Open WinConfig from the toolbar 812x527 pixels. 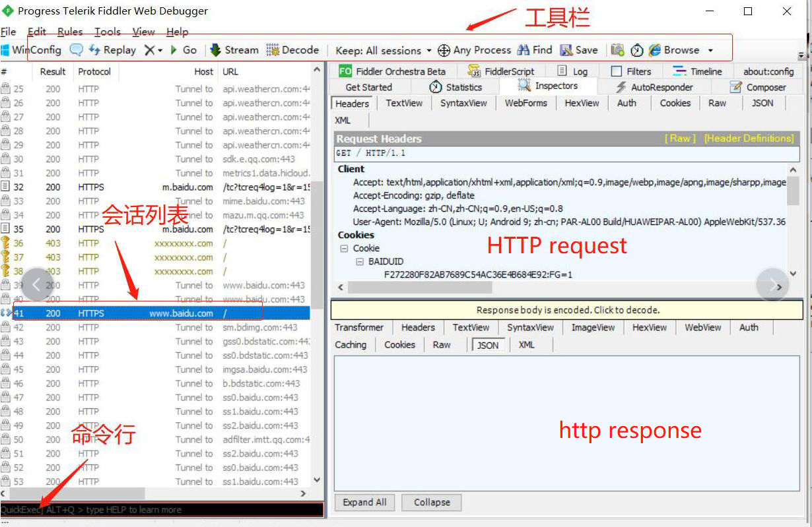point(30,50)
